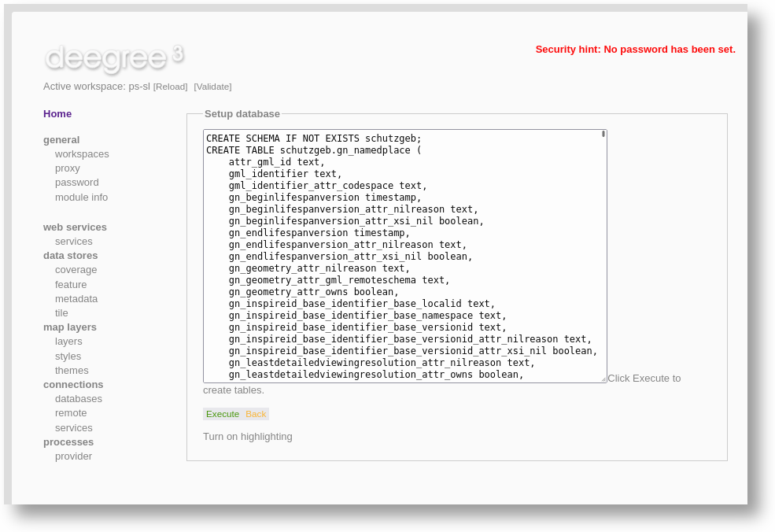The width and height of the screenshot is (775, 532).
Task: Open the feature data stores page
Action: [x=71, y=284]
